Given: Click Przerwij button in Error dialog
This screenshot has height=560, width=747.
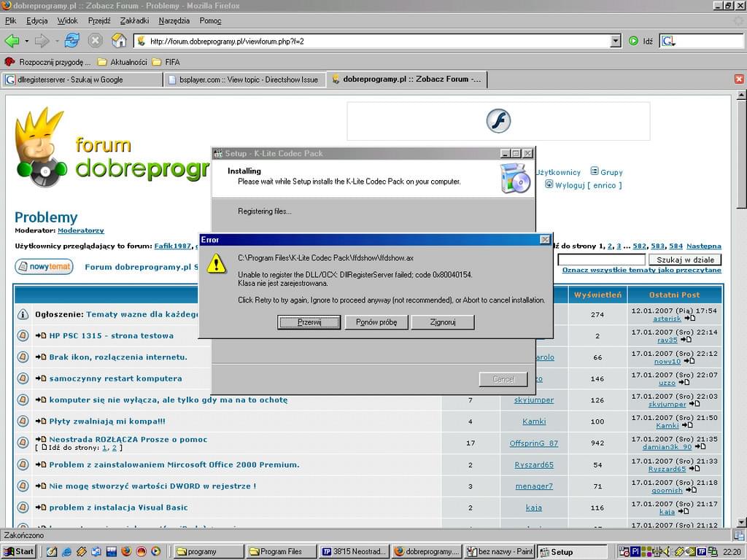Looking at the screenshot, I should click(x=309, y=322).
